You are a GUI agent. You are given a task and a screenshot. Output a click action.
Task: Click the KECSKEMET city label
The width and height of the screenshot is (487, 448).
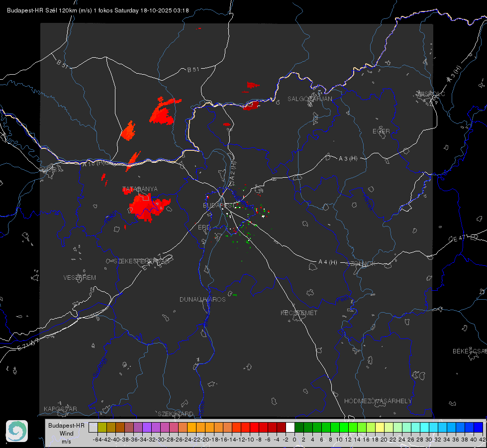pyautogui.click(x=299, y=313)
